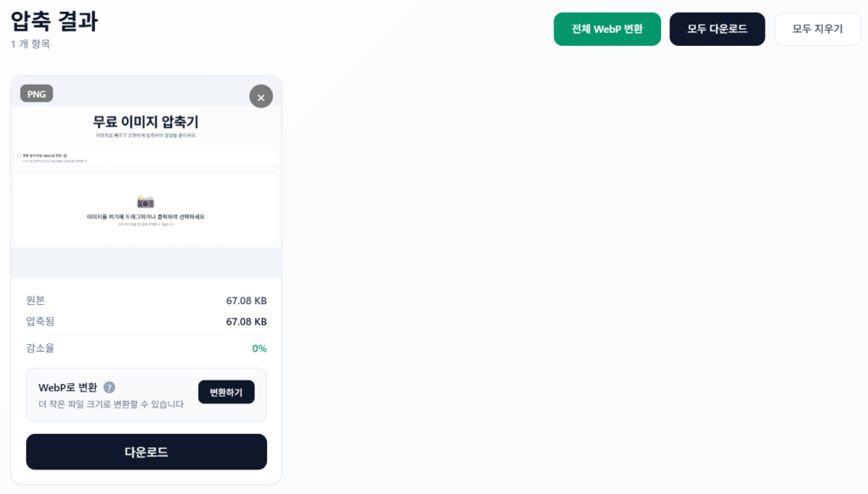868x494 pixels.
Task: Click the 감소율 label
Action: coord(40,348)
